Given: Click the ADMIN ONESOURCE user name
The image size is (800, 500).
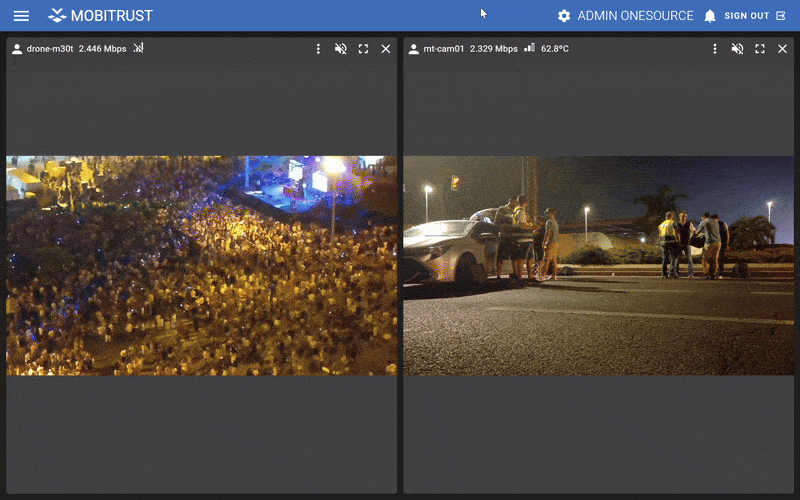Looking at the screenshot, I should point(635,16).
